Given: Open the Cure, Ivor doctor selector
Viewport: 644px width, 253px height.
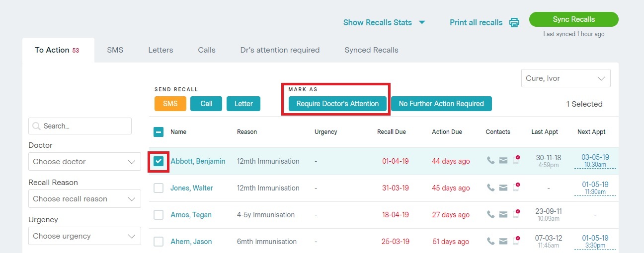Looking at the screenshot, I should [x=565, y=78].
